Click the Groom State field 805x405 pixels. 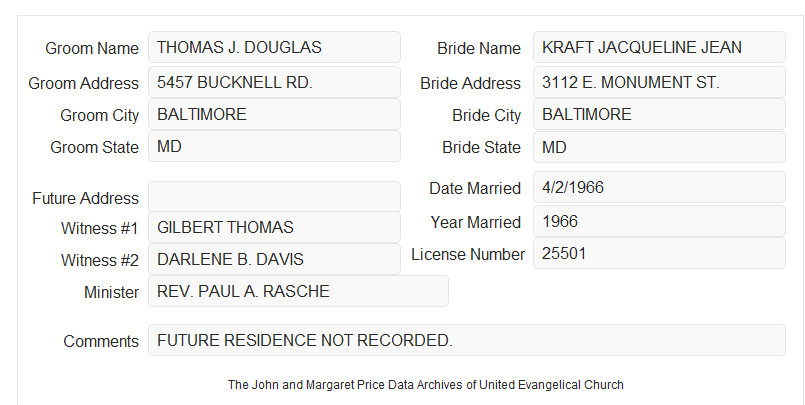(x=274, y=146)
